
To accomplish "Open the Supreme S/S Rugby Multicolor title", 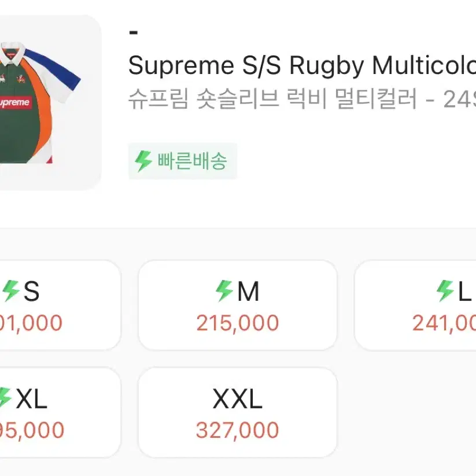I will click(x=302, y=65).
